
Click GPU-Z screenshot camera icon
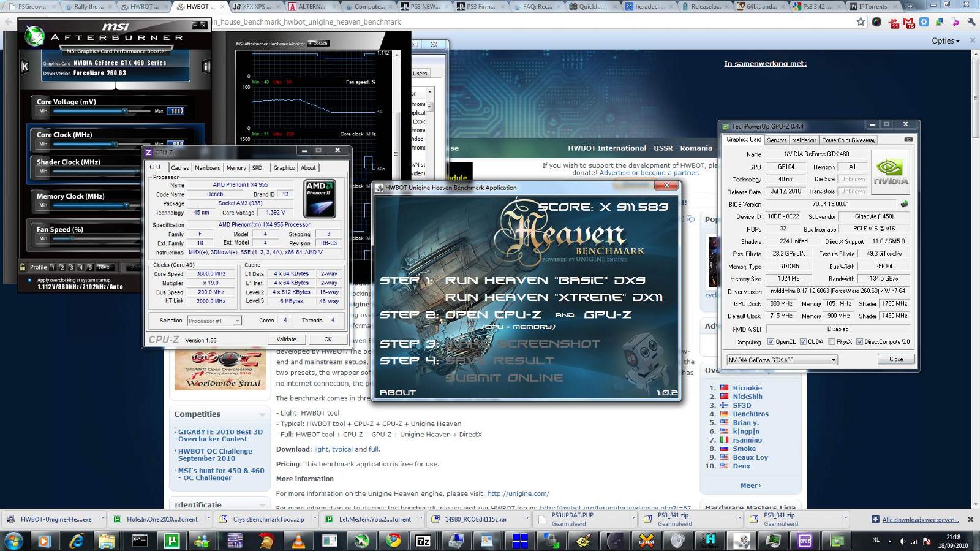(908, 139)
